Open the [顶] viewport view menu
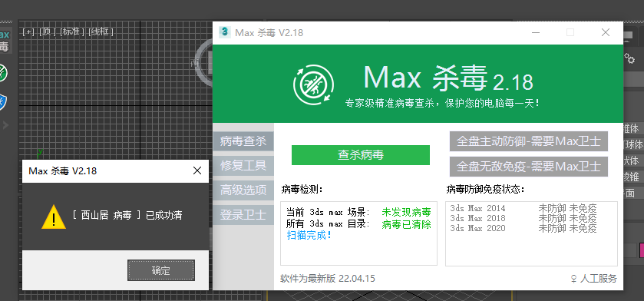 click(48, 31)
